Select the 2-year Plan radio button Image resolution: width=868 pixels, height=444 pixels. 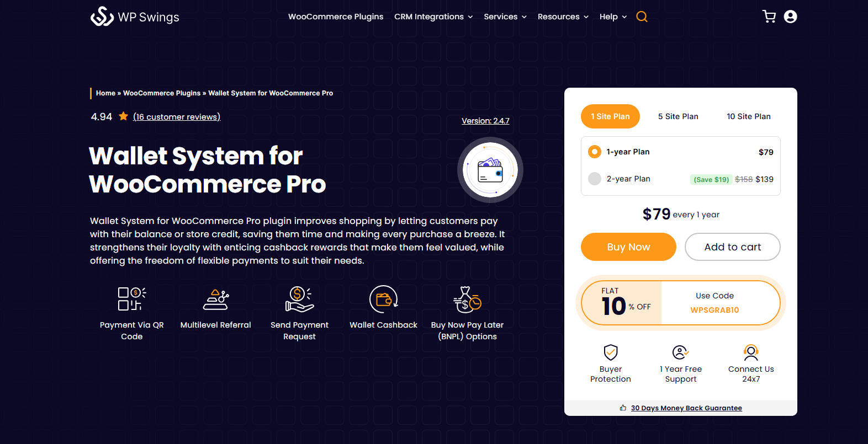click(x=595, y=179)
